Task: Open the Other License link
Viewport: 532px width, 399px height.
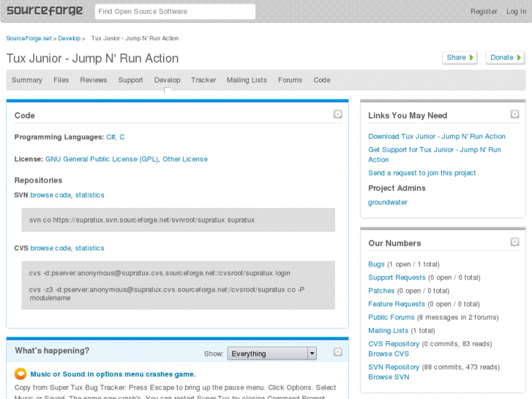Action: pyautogui.click(x=185, y=159)
